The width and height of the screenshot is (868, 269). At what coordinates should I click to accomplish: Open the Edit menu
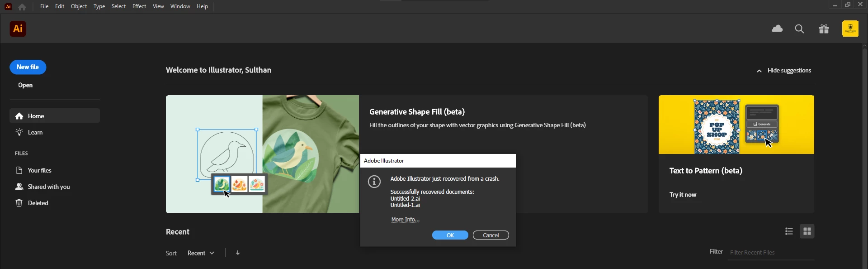click(60, 6)
